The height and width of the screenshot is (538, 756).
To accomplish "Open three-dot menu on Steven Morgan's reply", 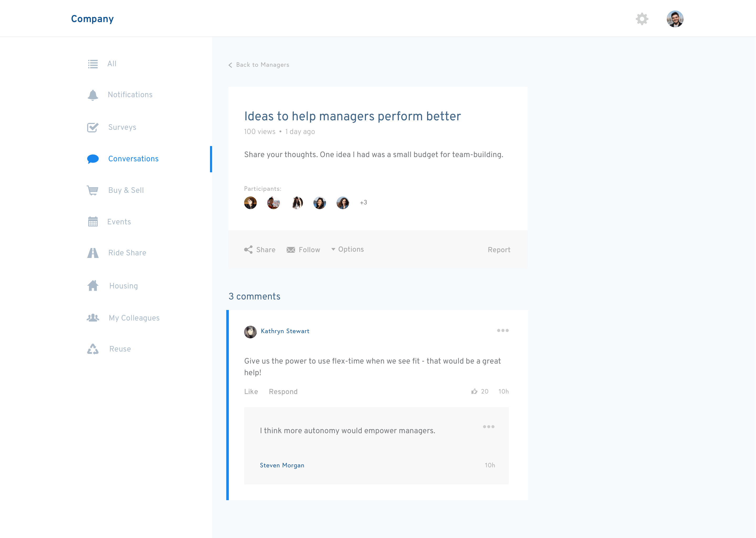I will pos(488,427).
